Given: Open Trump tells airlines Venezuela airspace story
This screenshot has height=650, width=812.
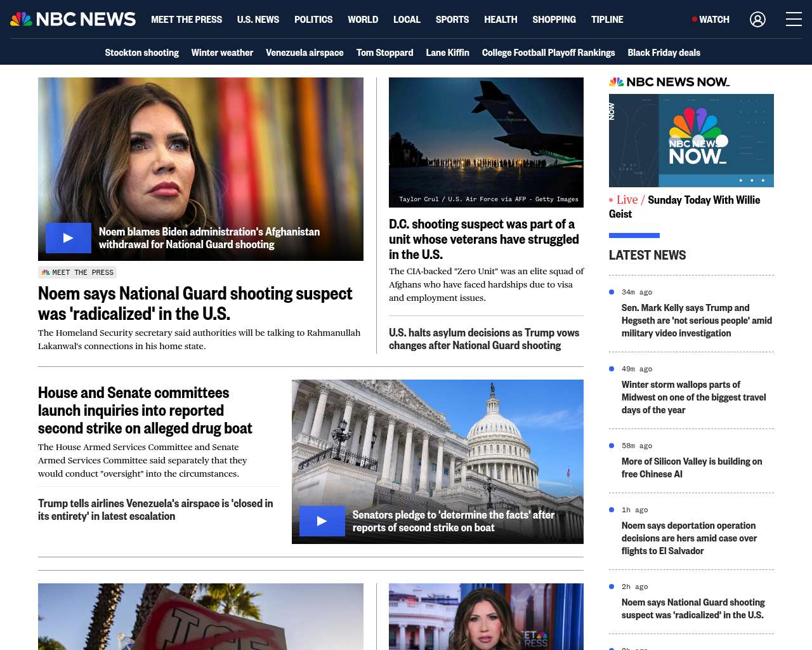Looking at the screenshot, I should point(155,510).
